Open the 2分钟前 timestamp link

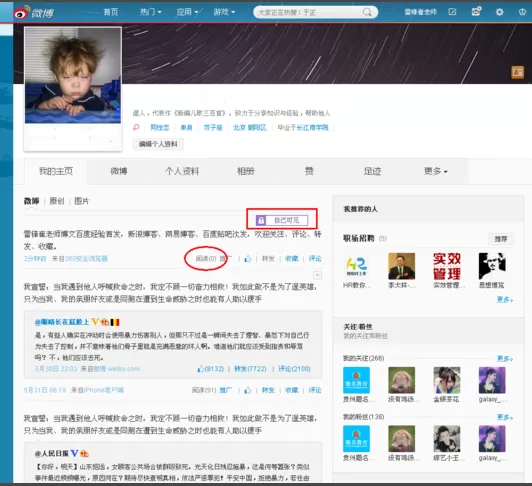click(35, 259)
